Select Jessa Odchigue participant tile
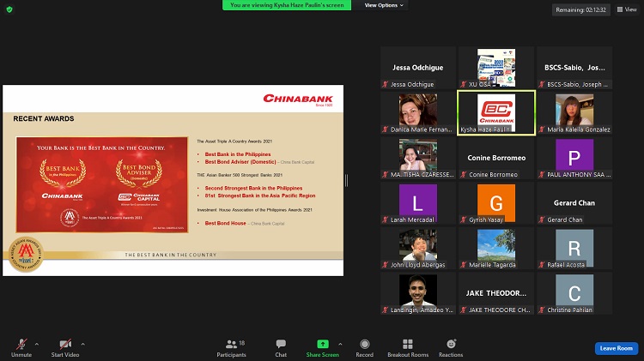The image size is (644, 361). pyautogui.click(x=417, y=67)
